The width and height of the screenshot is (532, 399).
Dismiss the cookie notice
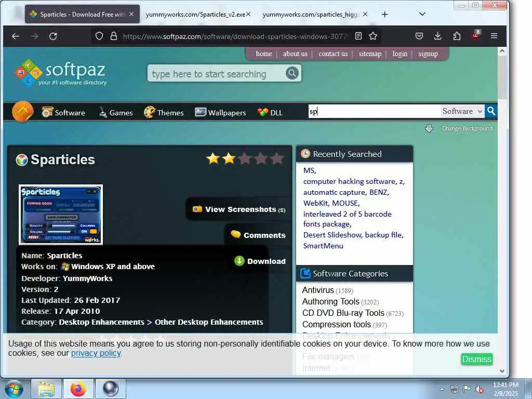pyautogui.click(x=477, y=359)
